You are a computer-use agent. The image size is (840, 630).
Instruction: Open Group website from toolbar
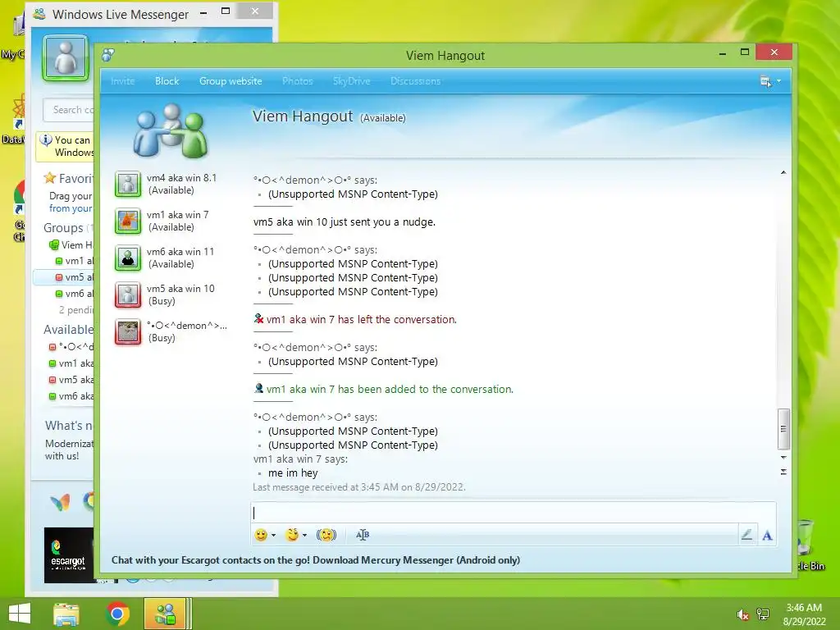(231, 81)
